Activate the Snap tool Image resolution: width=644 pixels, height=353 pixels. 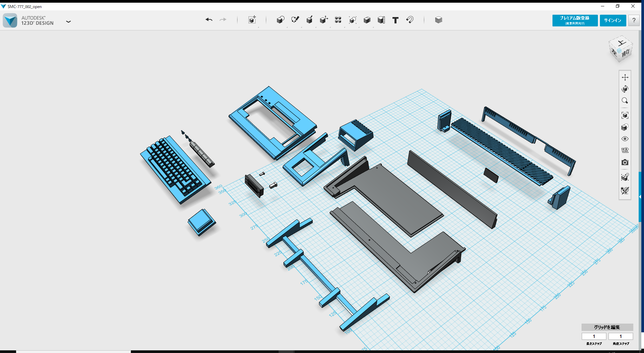tap(410, 20)
